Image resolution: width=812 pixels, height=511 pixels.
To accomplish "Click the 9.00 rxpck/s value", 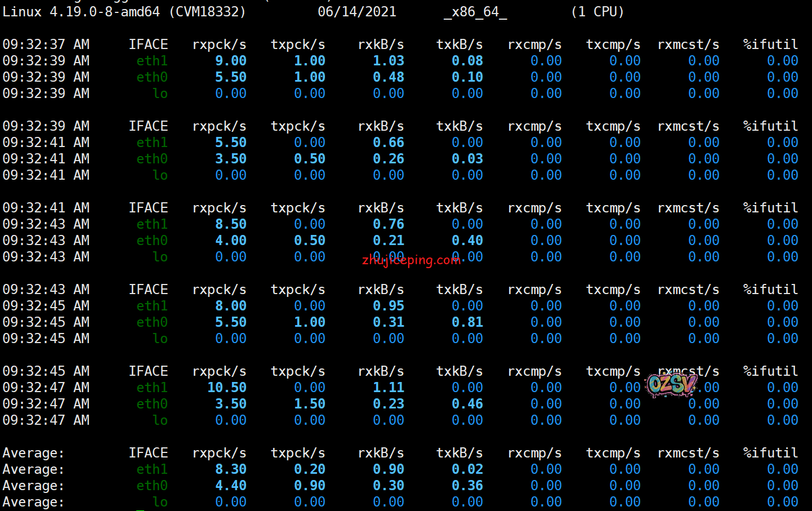I will click(231, 61).
